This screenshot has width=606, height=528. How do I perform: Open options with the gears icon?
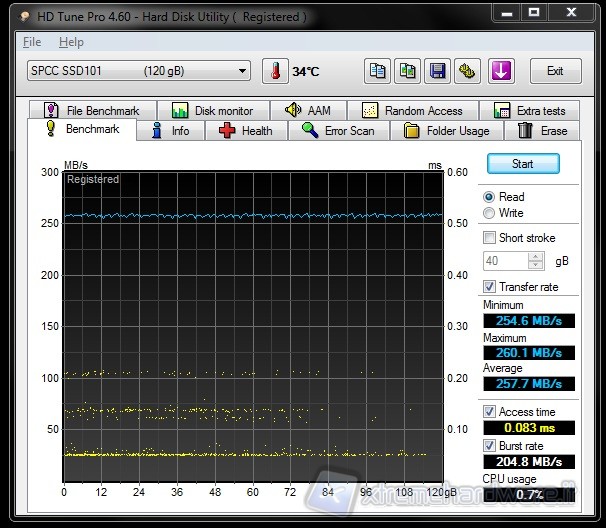(467, 71)
